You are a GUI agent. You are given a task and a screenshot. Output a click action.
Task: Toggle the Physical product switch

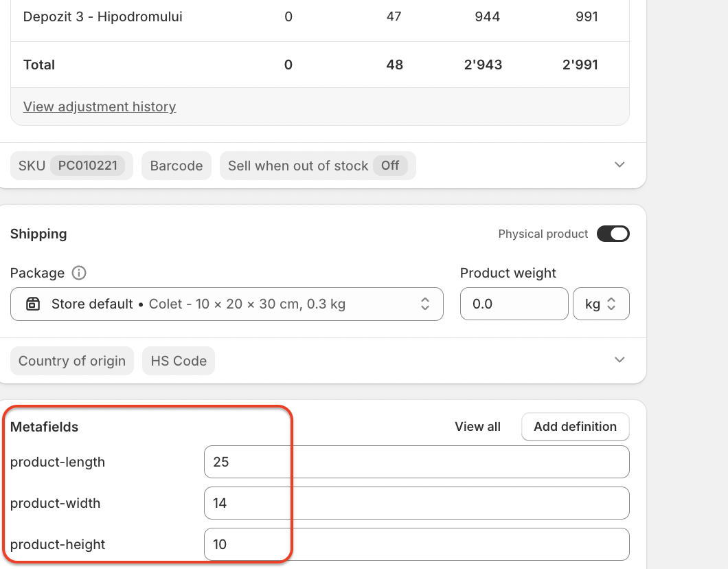pyautogui.click(x=613, y=234)
